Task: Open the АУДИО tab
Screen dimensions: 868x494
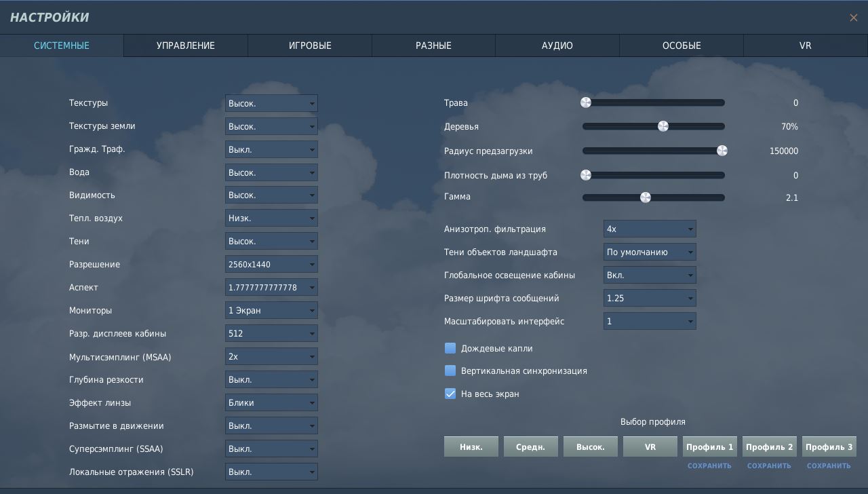Action: (557, 45)
